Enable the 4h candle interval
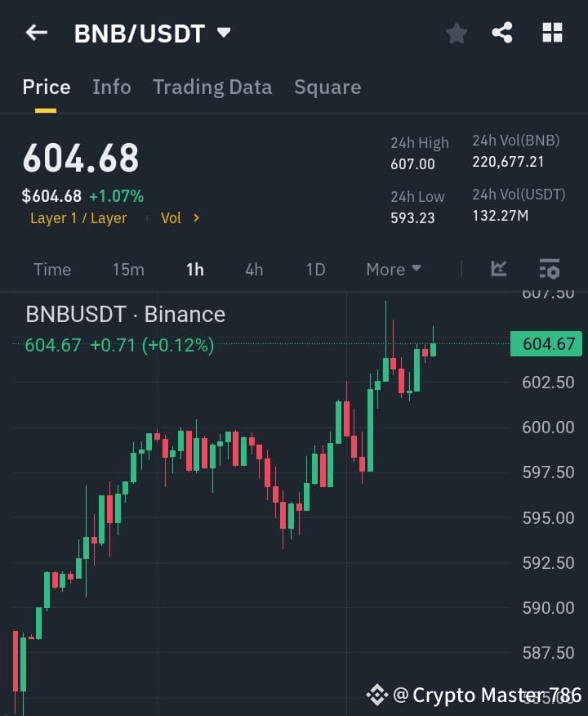Viewport: 588px width, 716px height. coord(253,269)
